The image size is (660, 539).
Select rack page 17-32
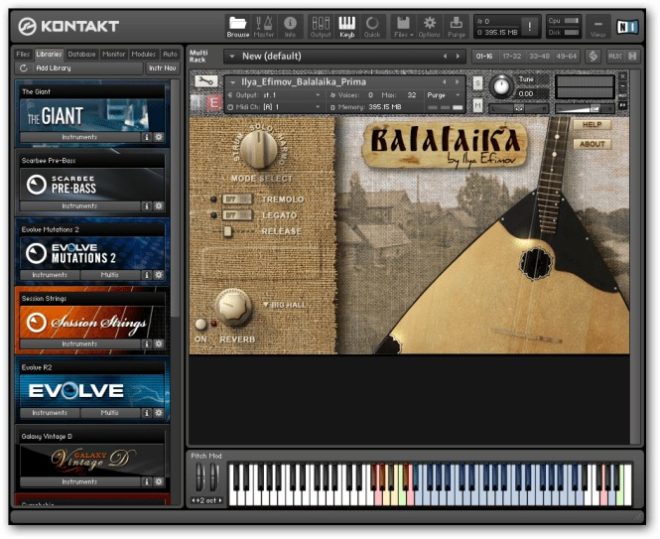point(512,56)
